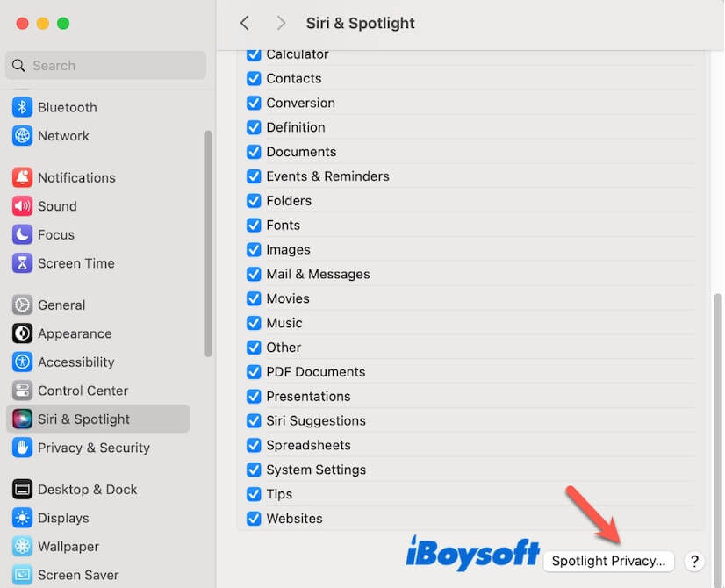The width and height of the screenshot is (725, 588).
Task: Click the Focus moon icon
Action: [x=22, y=235]
